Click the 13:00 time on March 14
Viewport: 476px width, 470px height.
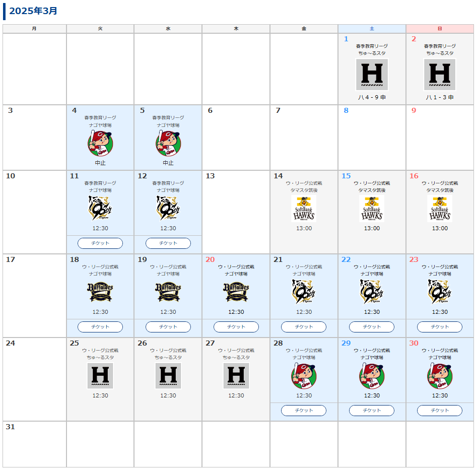coord(304,228)
